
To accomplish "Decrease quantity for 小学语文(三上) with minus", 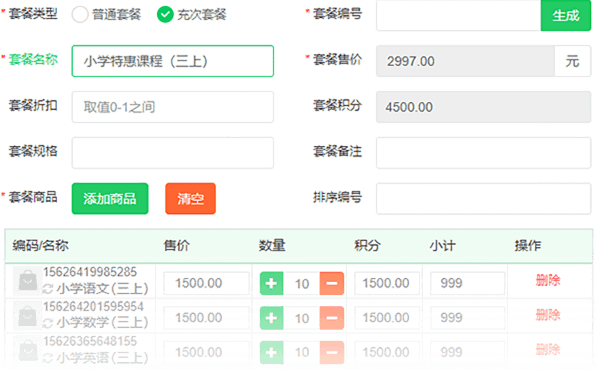I will point(332,284).
